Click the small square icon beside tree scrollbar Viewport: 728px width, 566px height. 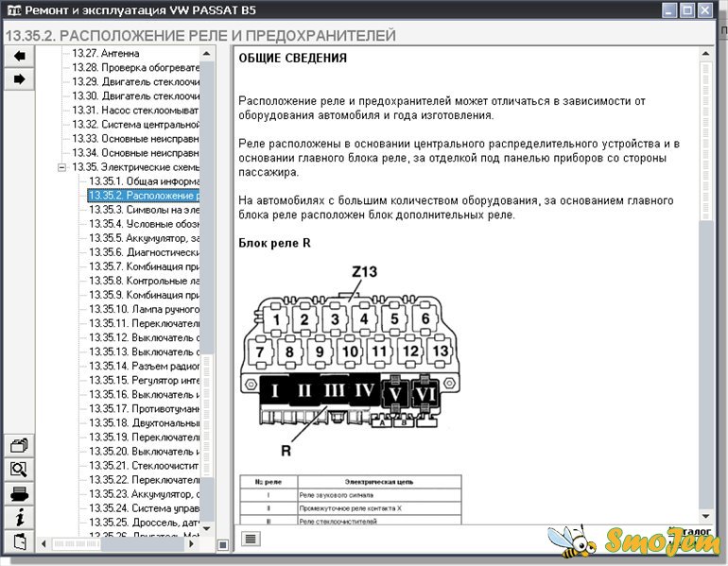(223, 544)
